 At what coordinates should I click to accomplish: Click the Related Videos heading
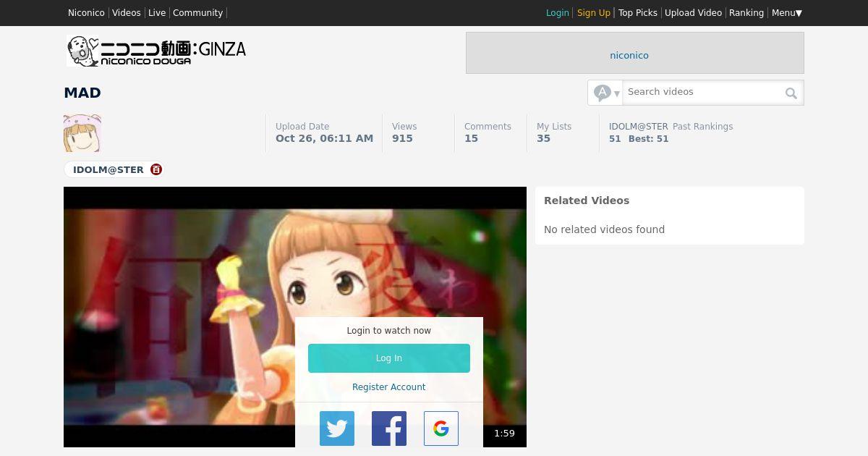coord(587,200)
